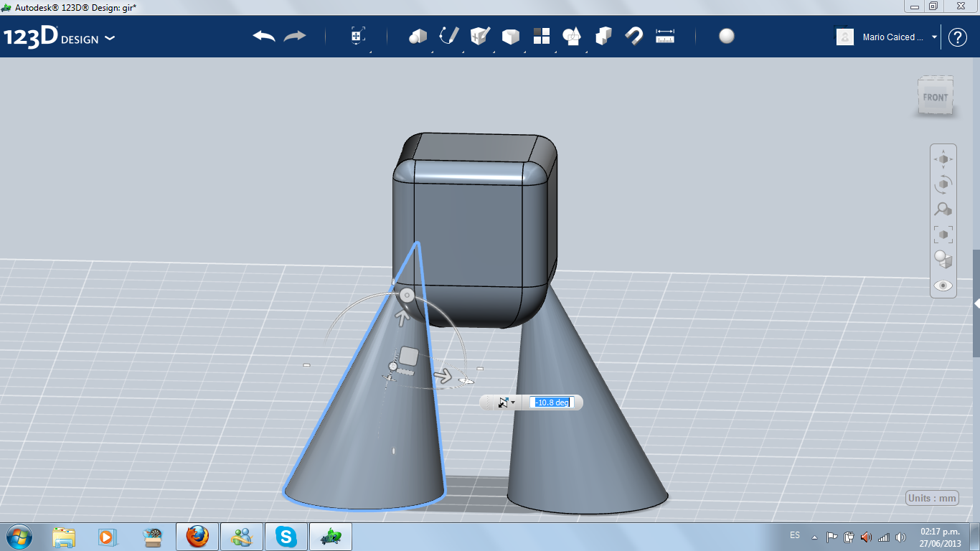980x551 pixels.
Task: Click the -10.8 deg angle input field
Action: click(x=552, y=402)
